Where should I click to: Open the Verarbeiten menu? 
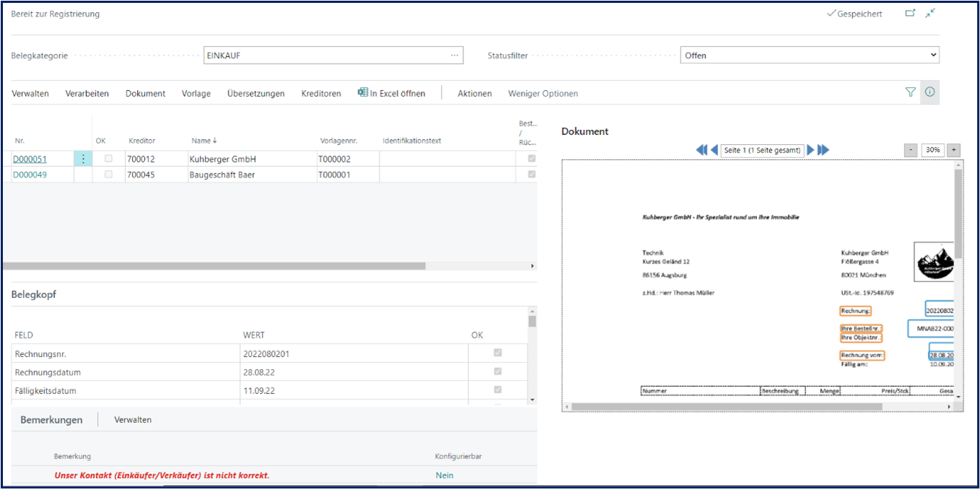pos(87,94)
